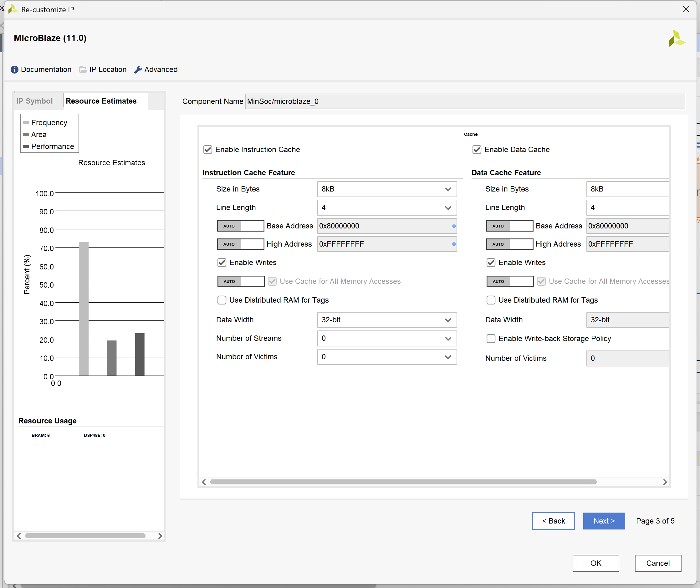The width and height of the screenshot is (700, 588).
Task: Click the Vivado icon in title bar
Action: pos(13,9)
